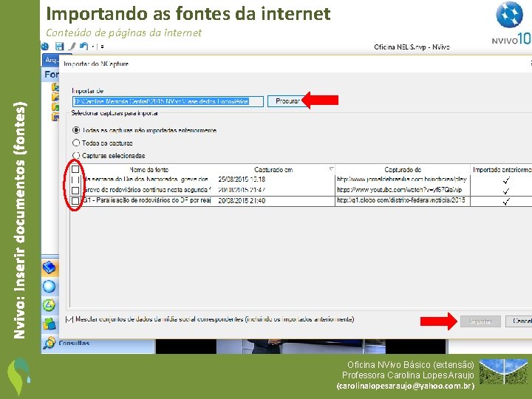Open the blue sphere Nodes navigation icon

pyautogui.click(x=50, y=287)
